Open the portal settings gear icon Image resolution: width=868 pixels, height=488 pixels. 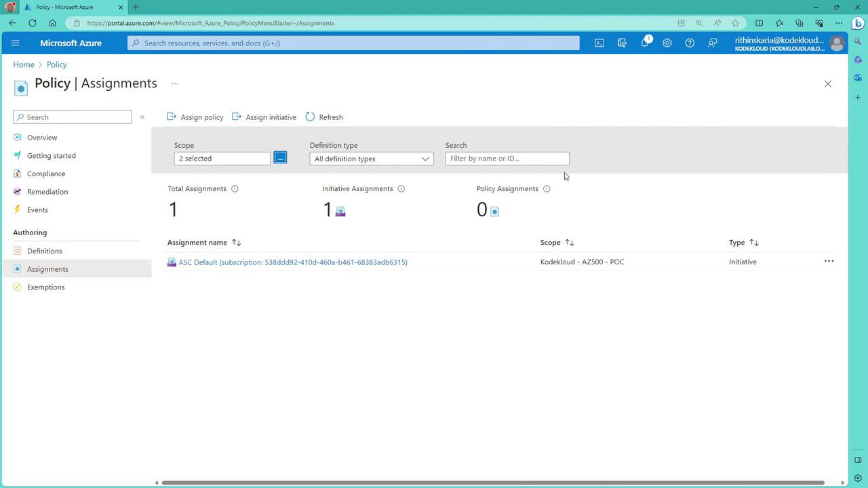[667, 43]
